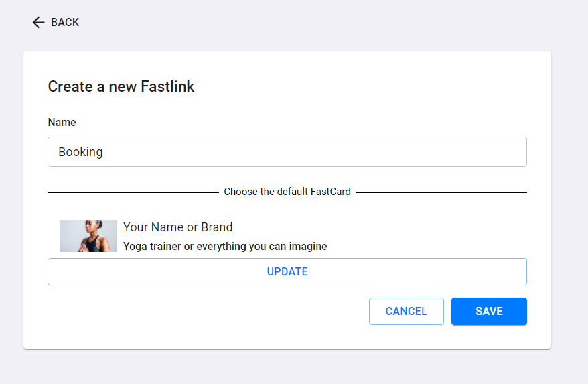Viewport: 588px width, 384px height.
Task: Go back via the BACK label
Action: 65,23
